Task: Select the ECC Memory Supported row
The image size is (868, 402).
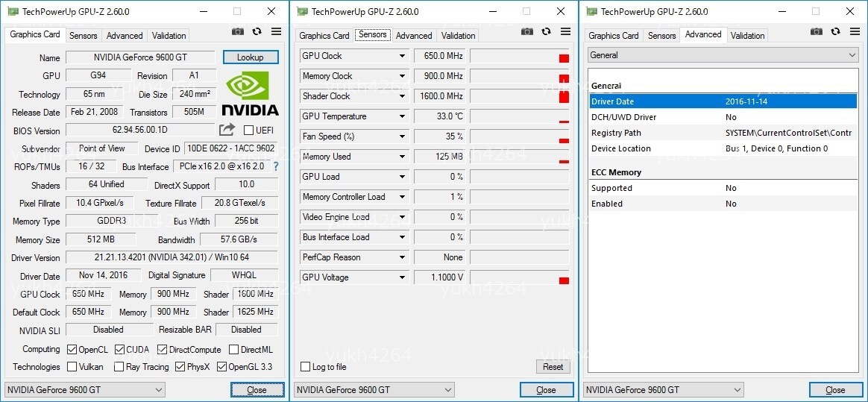Action: point(723,188)
